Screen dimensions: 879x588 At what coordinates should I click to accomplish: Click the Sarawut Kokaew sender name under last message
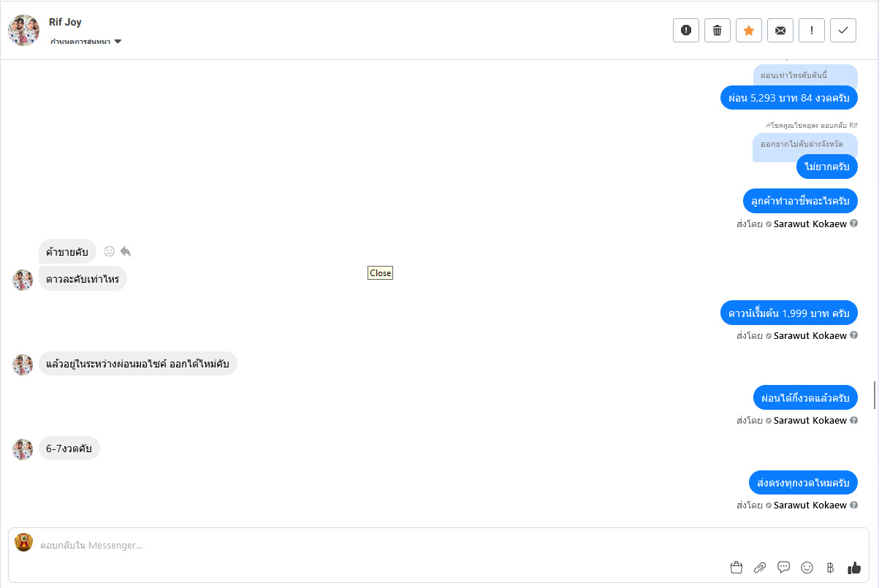pyautogui.click(x=810, y=505)
